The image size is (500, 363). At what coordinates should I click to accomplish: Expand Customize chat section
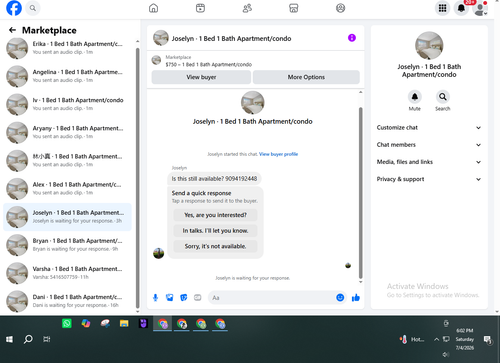[x=429, y=128]
